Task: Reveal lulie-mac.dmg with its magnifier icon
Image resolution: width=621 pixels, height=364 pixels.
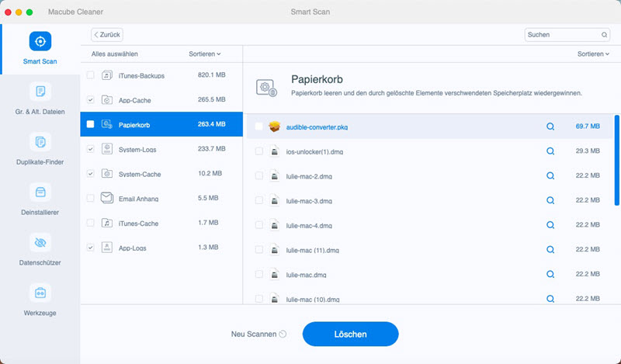Action: coord(550,274)
